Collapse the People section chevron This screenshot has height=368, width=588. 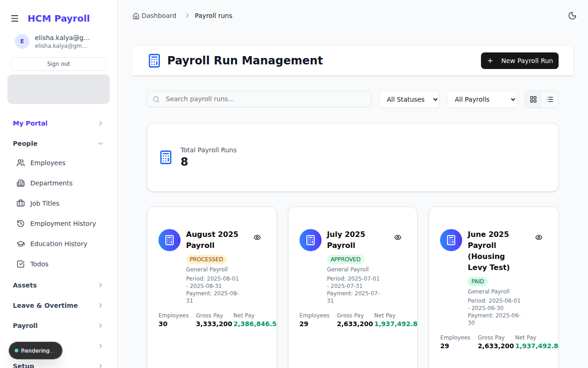(x=100, y=143)
